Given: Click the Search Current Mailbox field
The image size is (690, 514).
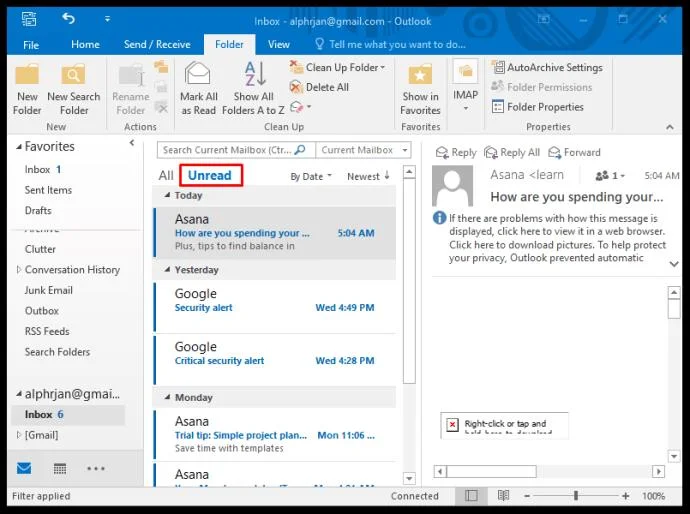Looking at the screenshot, I should tap(228, 150).
